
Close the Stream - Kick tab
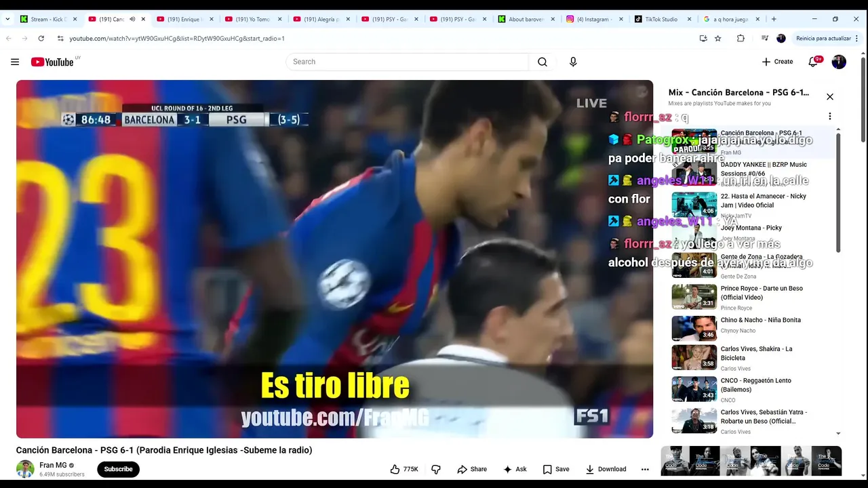pos(75,19)
